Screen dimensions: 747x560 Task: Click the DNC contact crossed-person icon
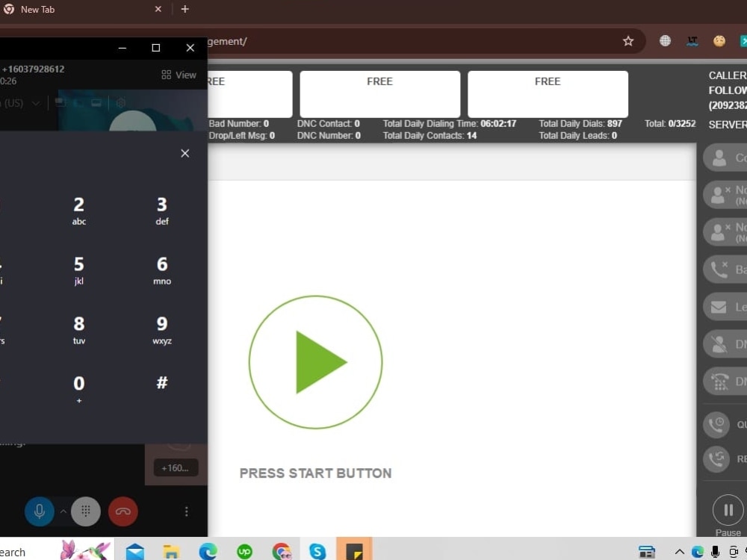point(719,344)
